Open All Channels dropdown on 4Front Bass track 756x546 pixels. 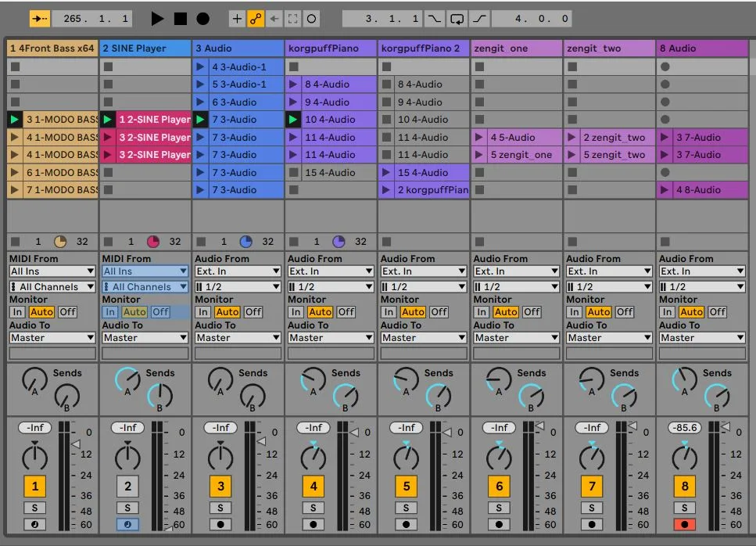(x=52, y=287)
